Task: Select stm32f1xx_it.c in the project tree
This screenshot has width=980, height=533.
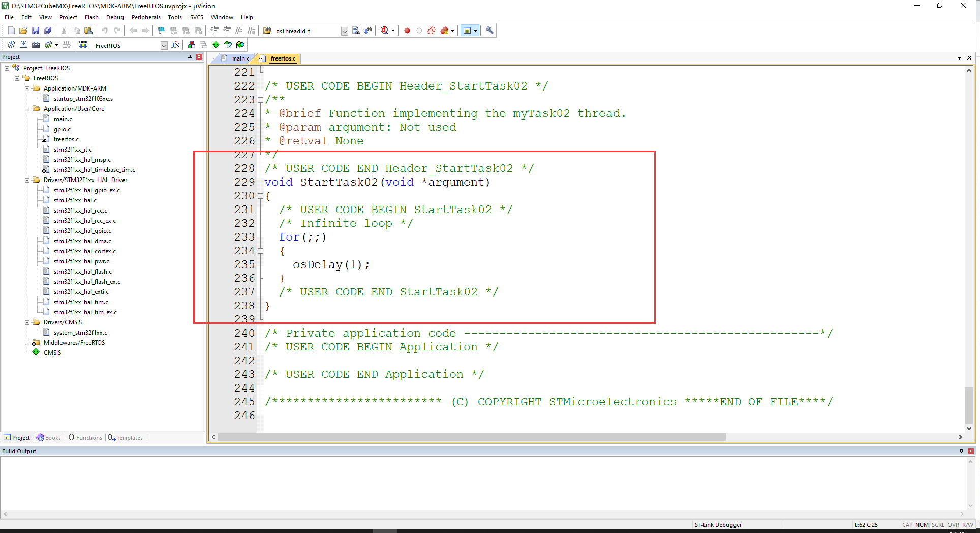Action: [73, 150]
